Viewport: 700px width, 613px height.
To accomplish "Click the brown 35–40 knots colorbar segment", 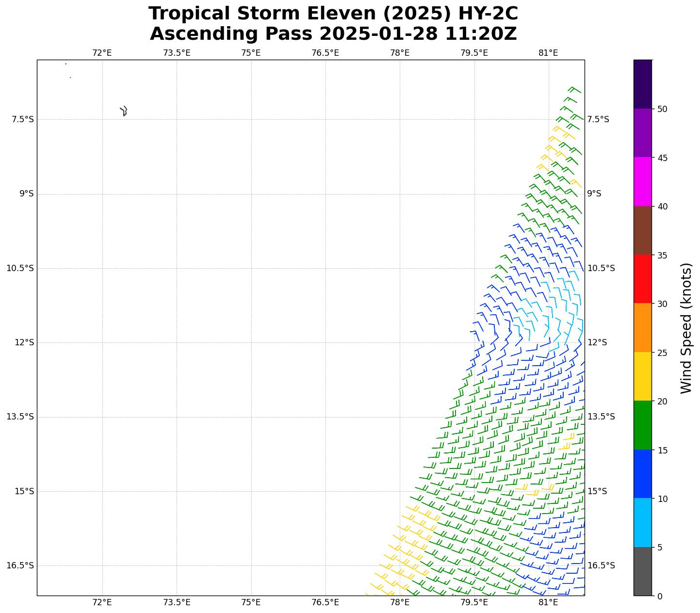I will click(643, 230).
